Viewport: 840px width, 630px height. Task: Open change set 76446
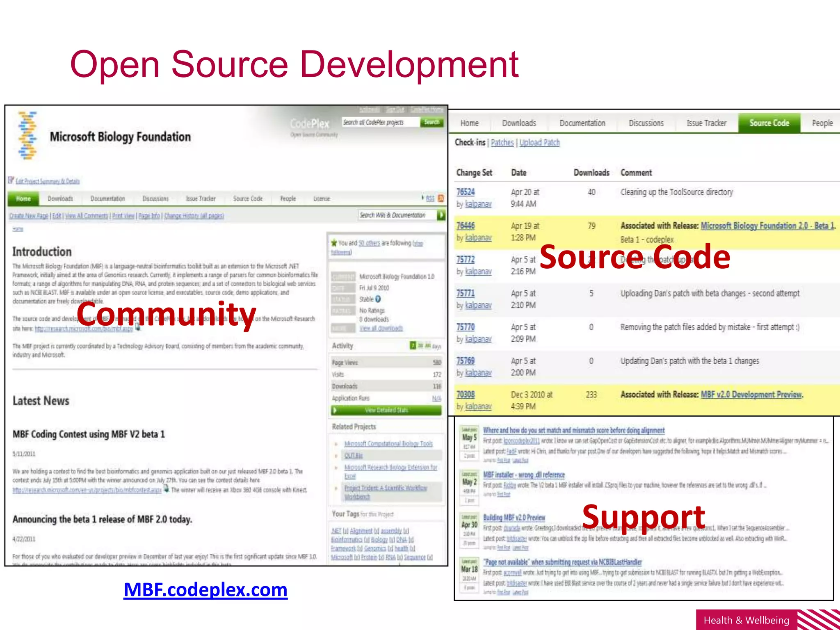(x=466, y=226)
